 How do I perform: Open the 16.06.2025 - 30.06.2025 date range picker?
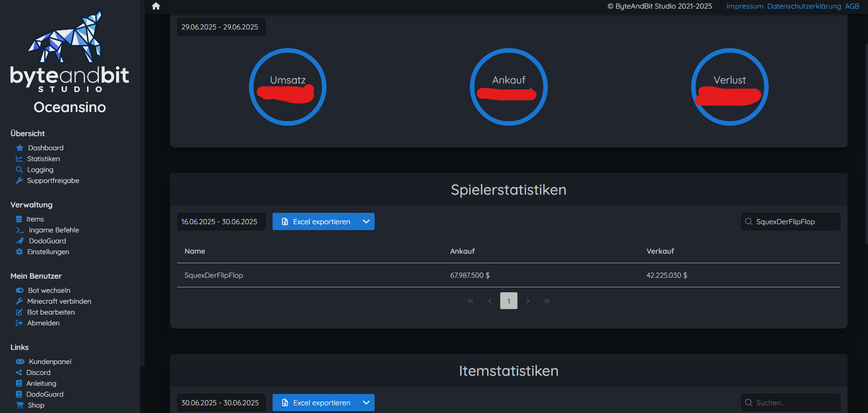click(221, 221)
